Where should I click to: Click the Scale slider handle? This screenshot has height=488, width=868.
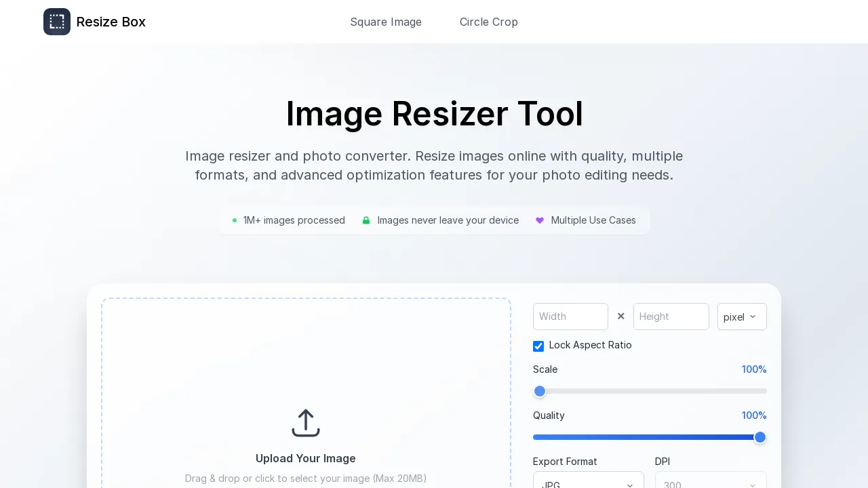pos(540,391)
